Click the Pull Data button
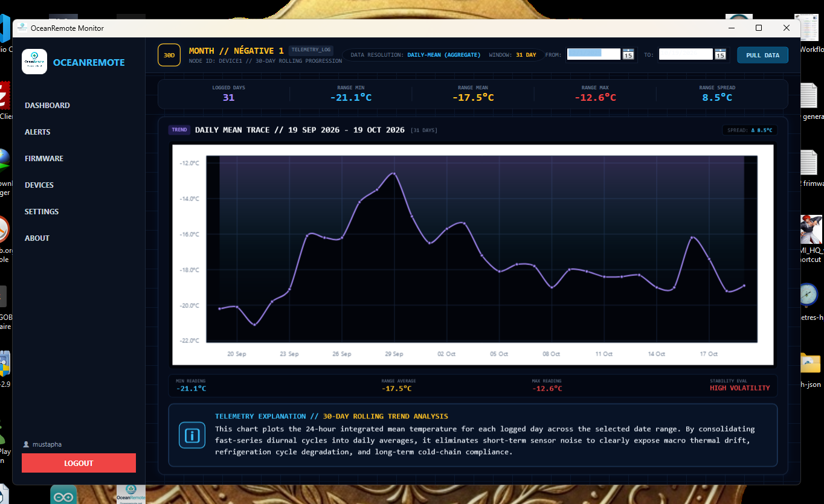Image resolution: width=824 pixels, height=504 pixels. pos(762,55)
